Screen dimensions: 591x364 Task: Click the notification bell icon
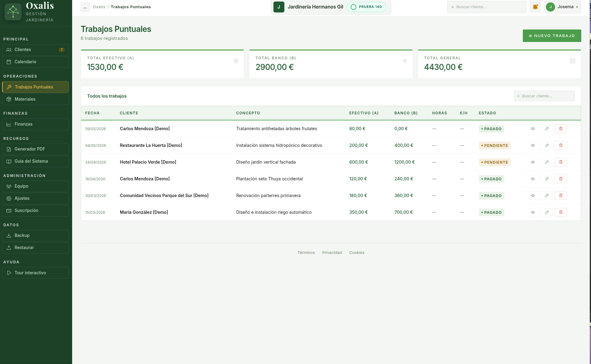(535, 7)
